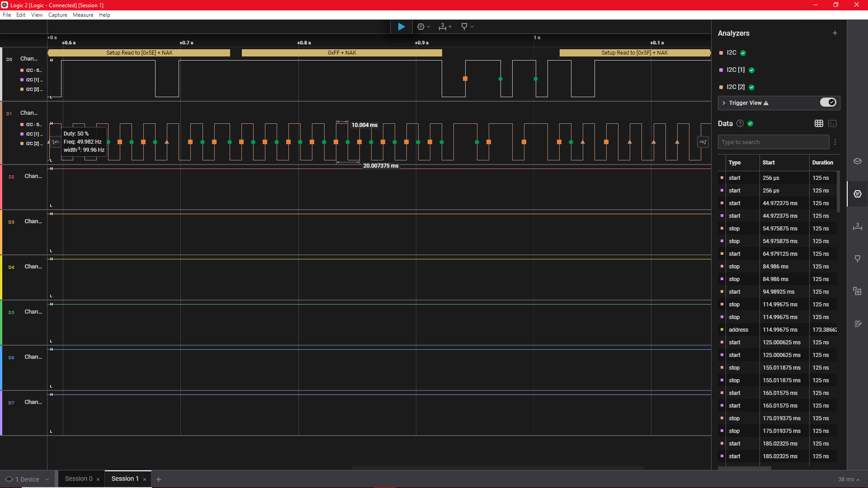This screenshot has width=868, height=488.
Task: Toggle the Trigger View switch
Action: point(828,103)
